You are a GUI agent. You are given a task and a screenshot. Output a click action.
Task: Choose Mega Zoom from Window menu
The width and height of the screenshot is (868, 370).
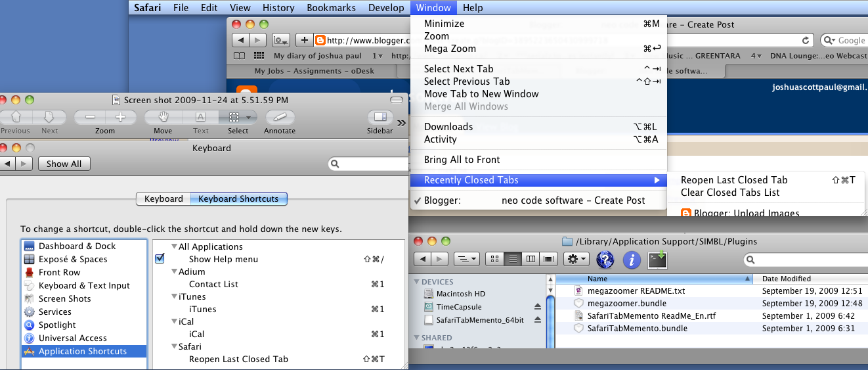(x=538, y=49)
